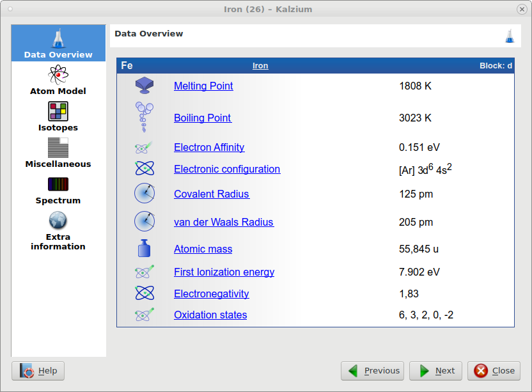Open the van der Waals Radius link

[x=224, y=222]
